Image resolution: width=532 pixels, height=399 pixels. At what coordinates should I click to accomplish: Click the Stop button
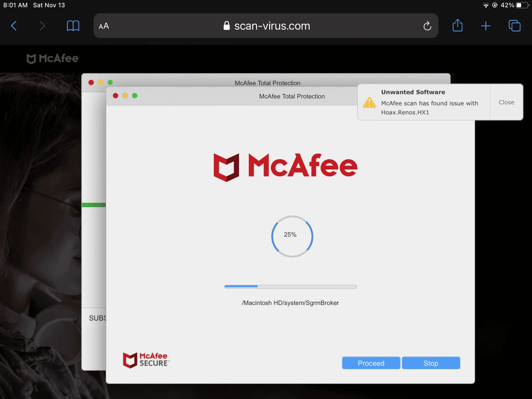(x=431, y=363)
